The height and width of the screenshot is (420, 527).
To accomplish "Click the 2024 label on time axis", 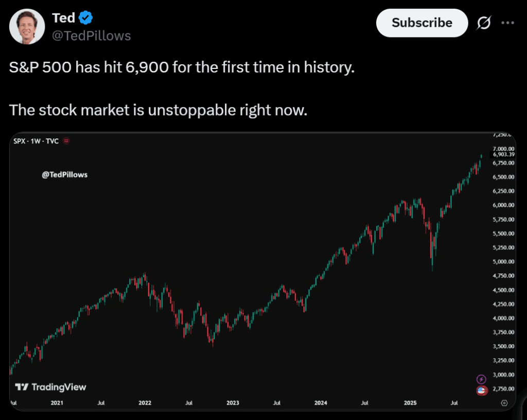I will coord(321,403).
